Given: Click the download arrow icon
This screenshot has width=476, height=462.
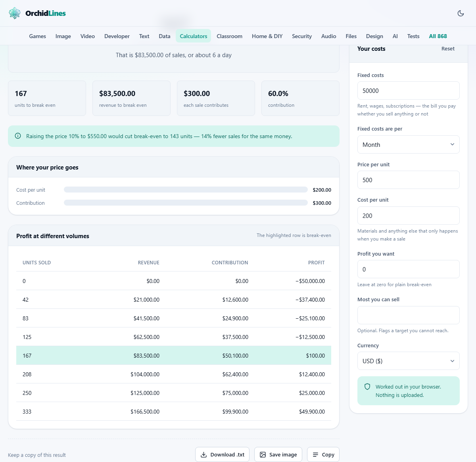Looking at the screenshot, I should click(203, 455).
